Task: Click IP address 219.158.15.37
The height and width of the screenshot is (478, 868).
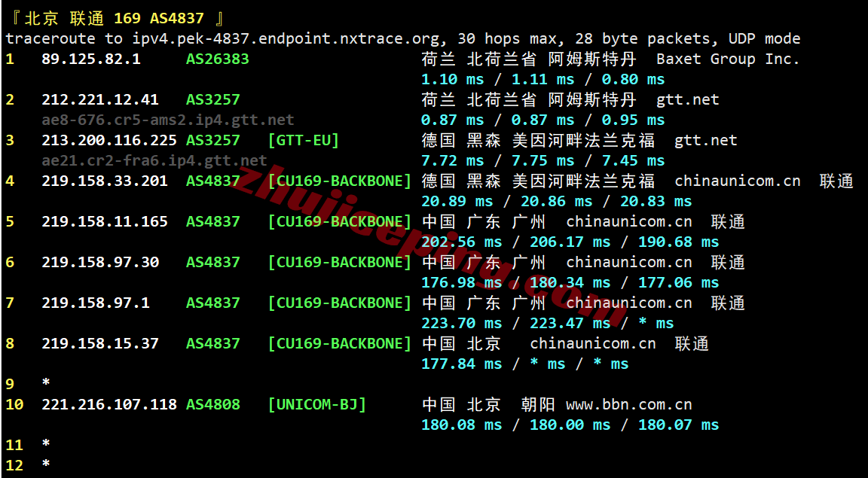Action: pyautogui.click(x=100, y=343)
